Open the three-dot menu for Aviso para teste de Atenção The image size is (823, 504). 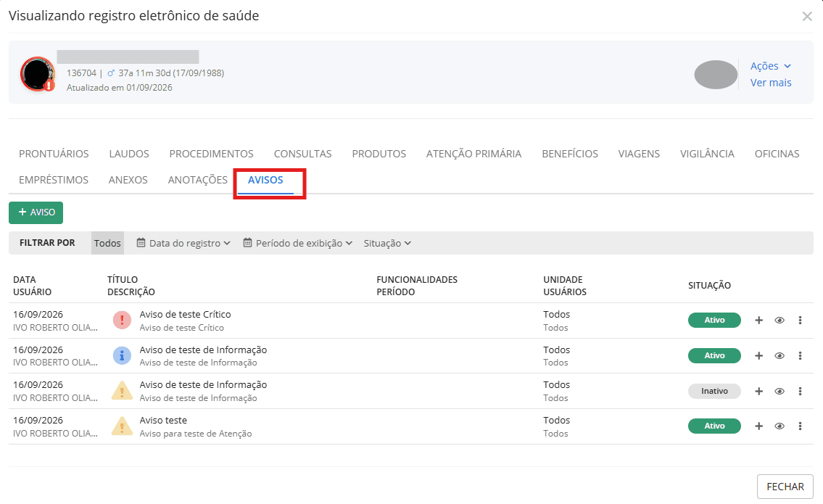tap(800, 426)
